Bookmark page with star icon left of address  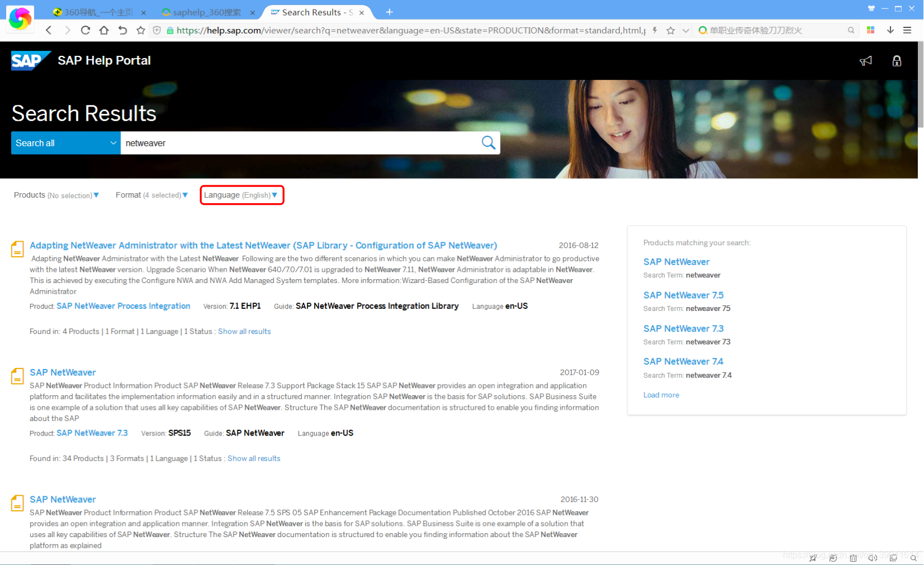pos(141,30)
